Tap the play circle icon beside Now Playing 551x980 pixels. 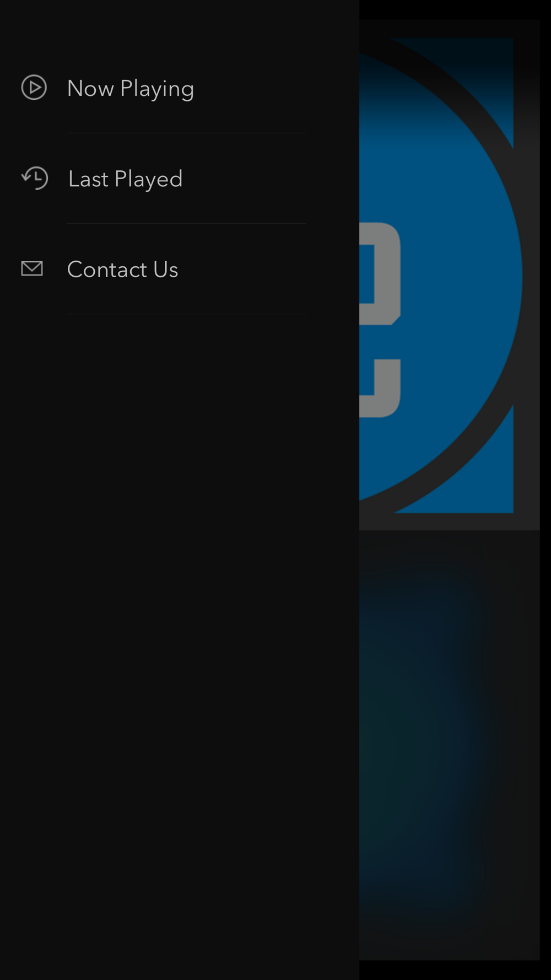34,88
